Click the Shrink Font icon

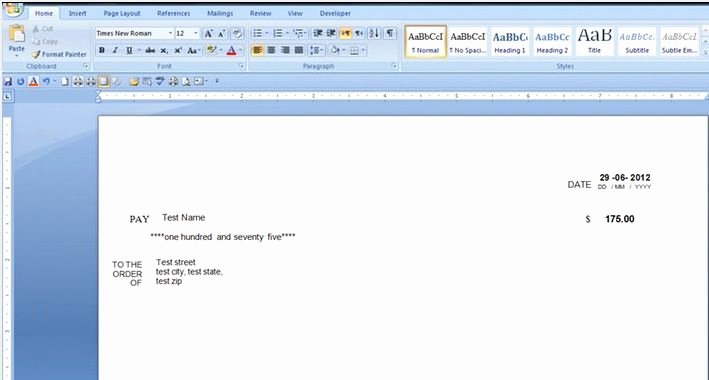point(222,33)
